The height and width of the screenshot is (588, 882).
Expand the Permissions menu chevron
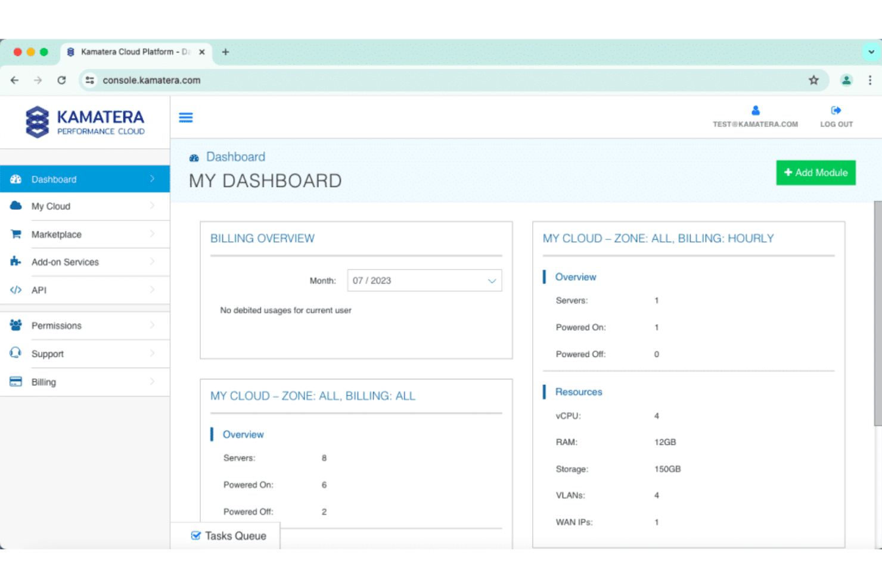point(152,325)
